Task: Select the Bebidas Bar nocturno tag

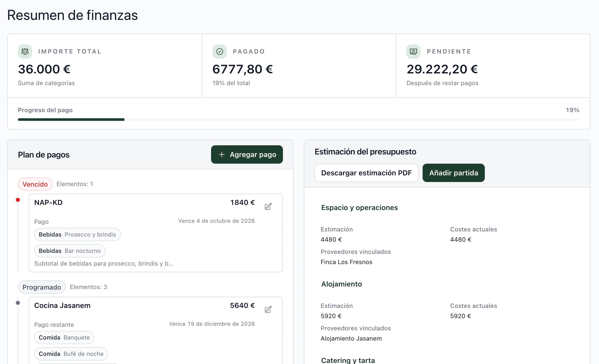Action: pyautogui.click(x=70, y=251)
